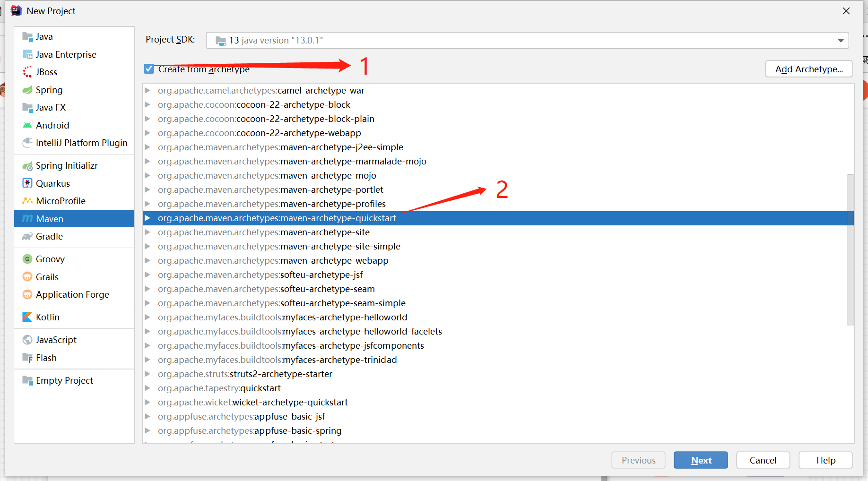Click the Quarkus icon
This screenshot has width=868, height=481.
click(x=27, y=183)
